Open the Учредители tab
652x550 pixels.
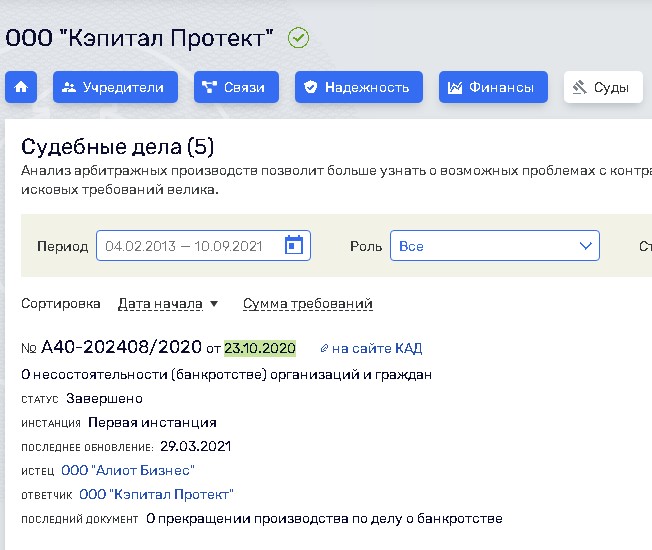[115, 87]
